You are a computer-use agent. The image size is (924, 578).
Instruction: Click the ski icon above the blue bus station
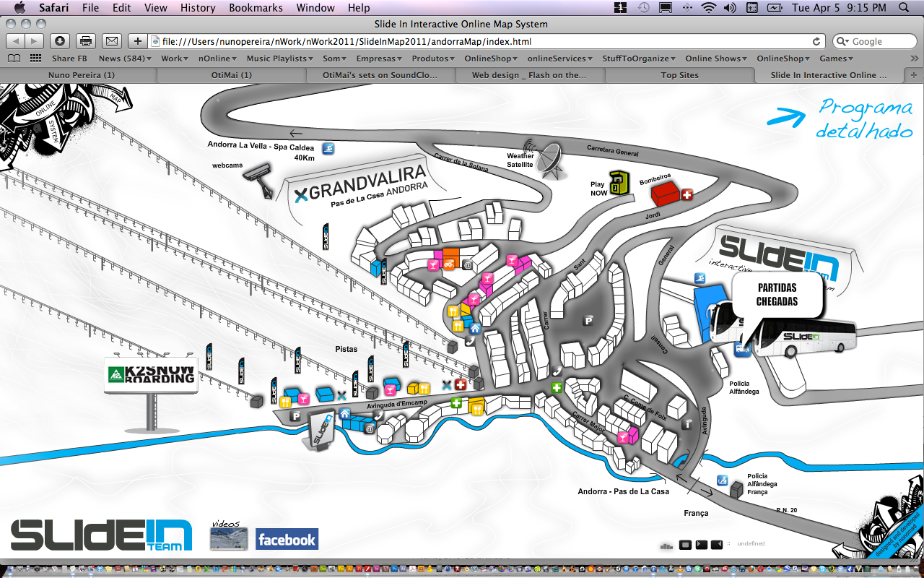699,279
